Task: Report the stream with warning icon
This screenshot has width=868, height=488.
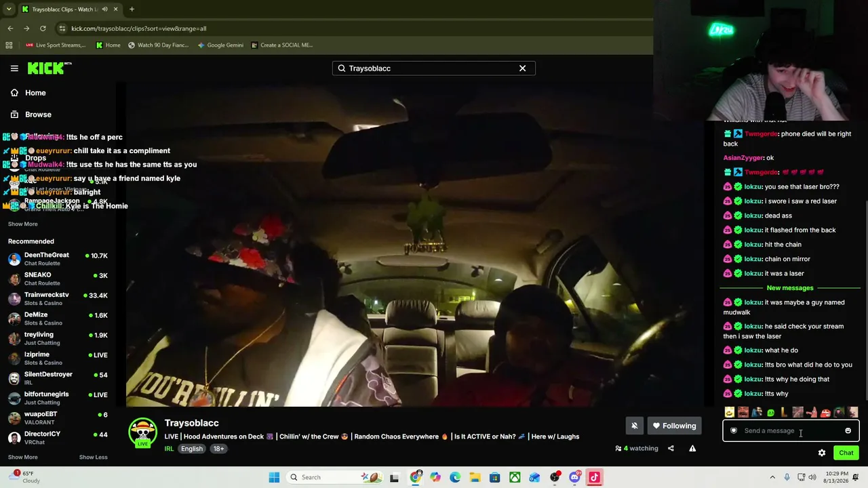Action: click(x=692, y=448)
